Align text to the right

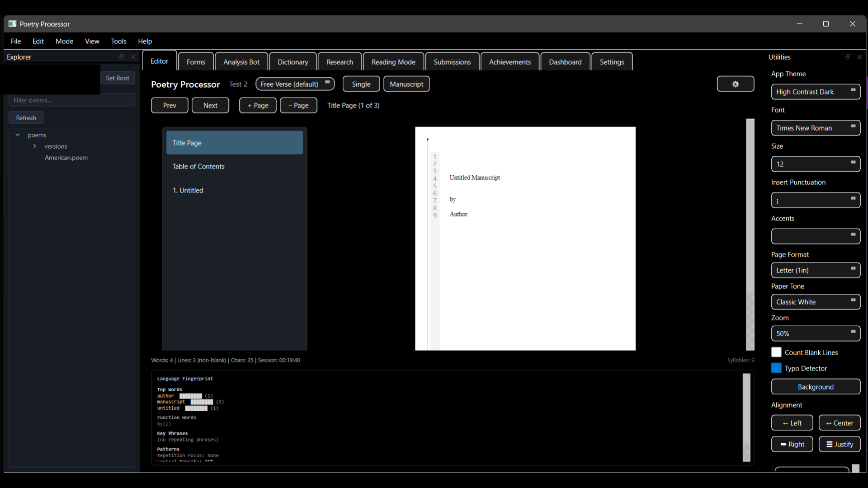792,444
